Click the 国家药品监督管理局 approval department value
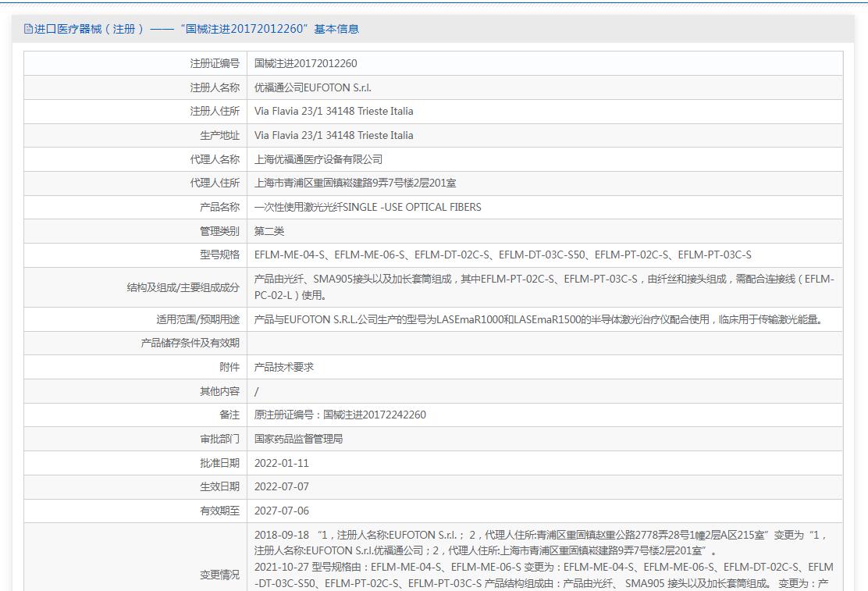 pyautogui.click(x=298, y=440)
